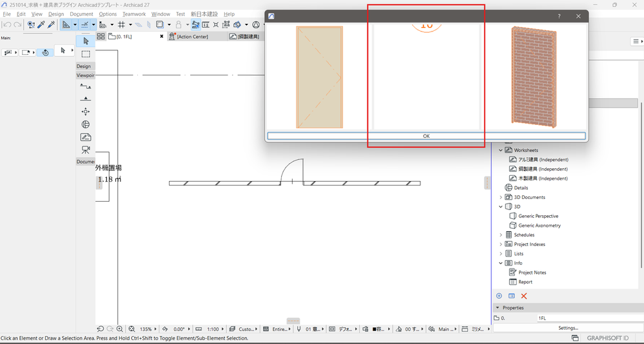Collapse the Properties panel triangle
644x344 pixels.
coord(498,308)
